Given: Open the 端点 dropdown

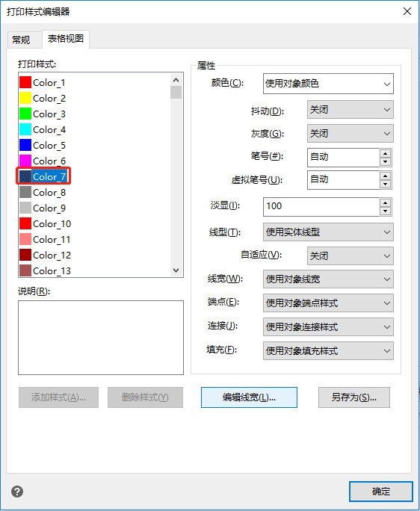Looking at the screenshot, I should [x=328, y=303].
